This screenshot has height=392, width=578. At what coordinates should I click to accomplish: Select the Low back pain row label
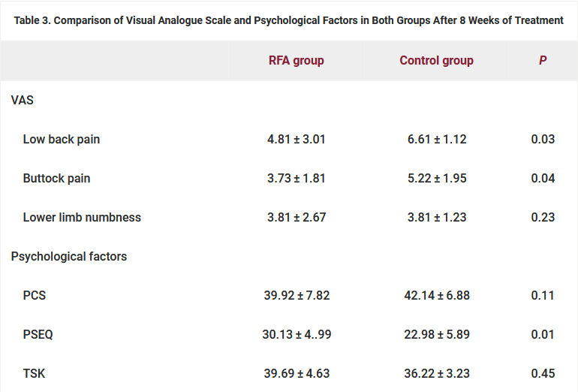point(62,139)
